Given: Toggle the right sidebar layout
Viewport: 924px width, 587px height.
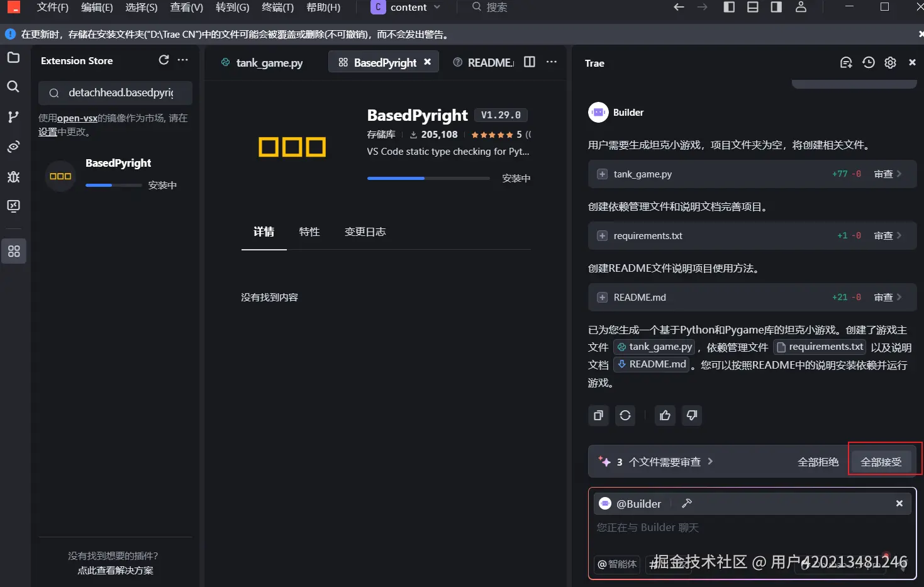Looking at the screenshot, I should [x=777, y=7].
